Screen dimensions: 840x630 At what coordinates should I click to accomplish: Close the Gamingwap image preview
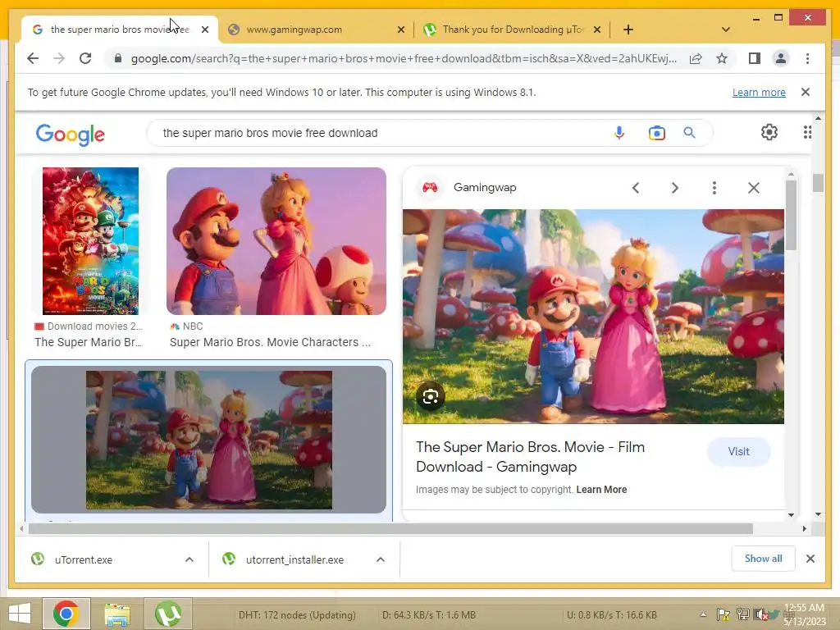[754, 188]
